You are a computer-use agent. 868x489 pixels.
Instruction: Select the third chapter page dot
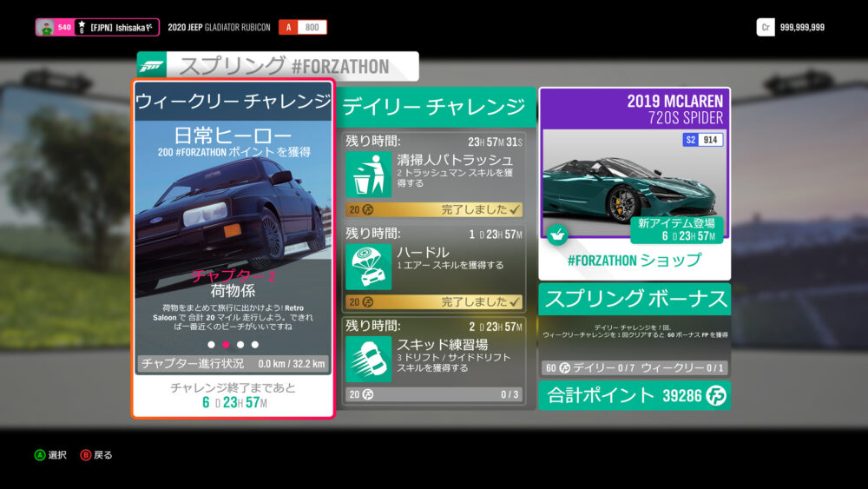pyautogui.click(x=240, y=345)
